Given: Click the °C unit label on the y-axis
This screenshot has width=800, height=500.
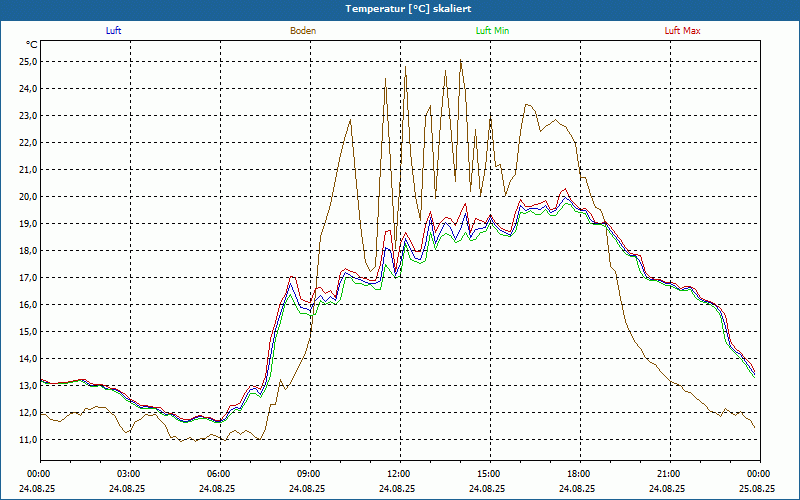Looking at the screenshot, I should [x=32, y=45].
